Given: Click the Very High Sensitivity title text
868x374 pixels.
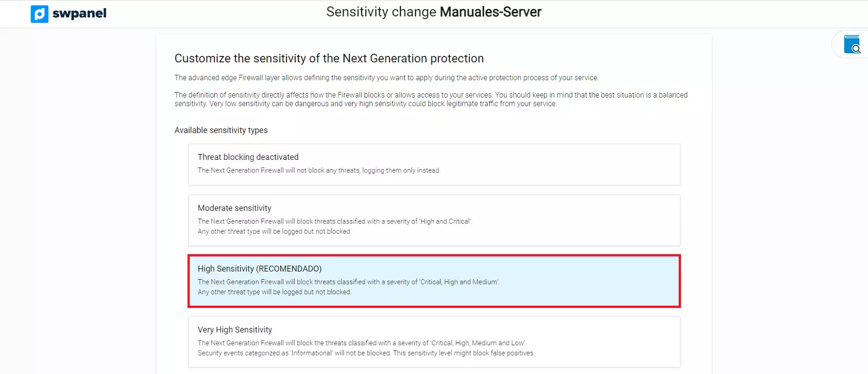Looking at the screenshot, I should coord(235,330).
